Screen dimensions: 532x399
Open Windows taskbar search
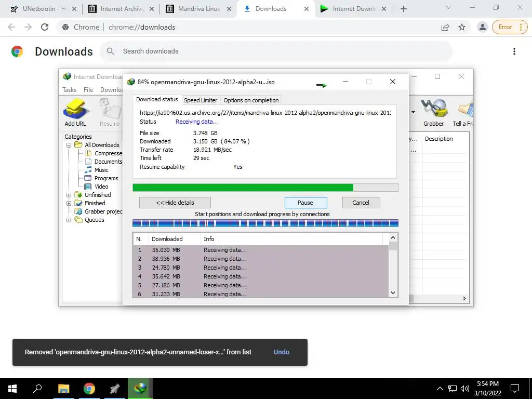(37, 389)
